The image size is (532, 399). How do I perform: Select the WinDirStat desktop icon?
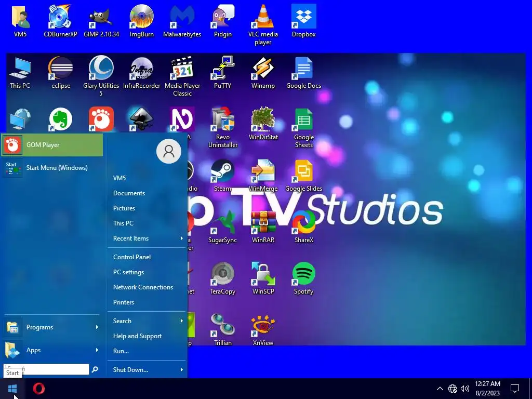[263, 124]
